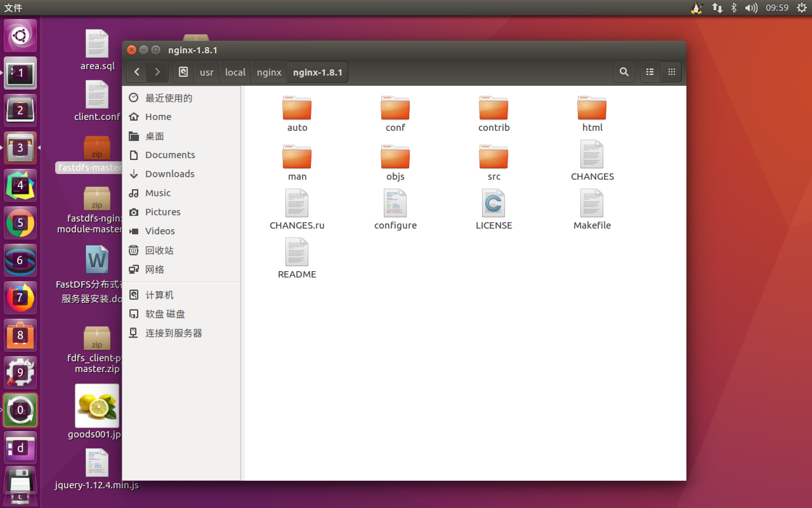Screen dimensions: 812x508
Task: Open Ubuntu Dash launcher icon
Action: tap(20, 35)
